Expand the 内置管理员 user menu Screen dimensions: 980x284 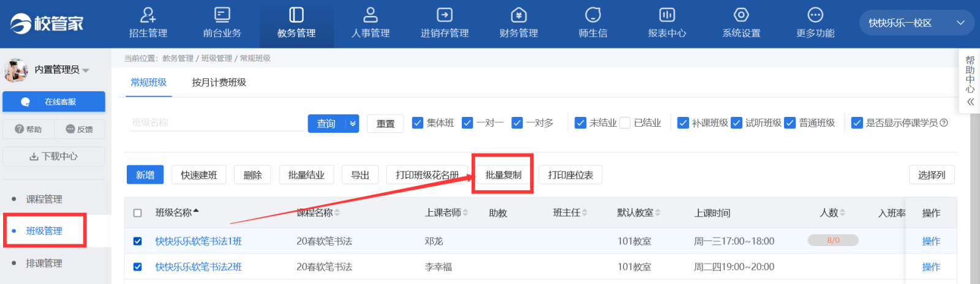[86, 70]
